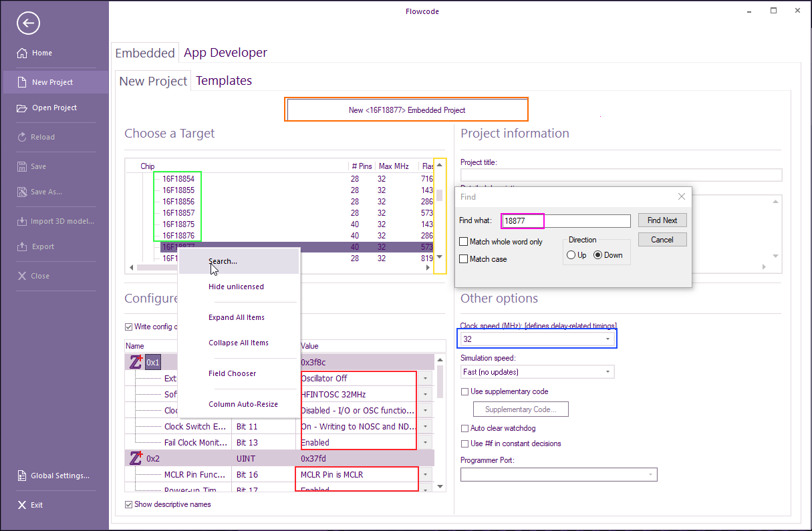The image size is (812, 531).
Task: Click the back arrow circle icon
Action: [28, 23]
